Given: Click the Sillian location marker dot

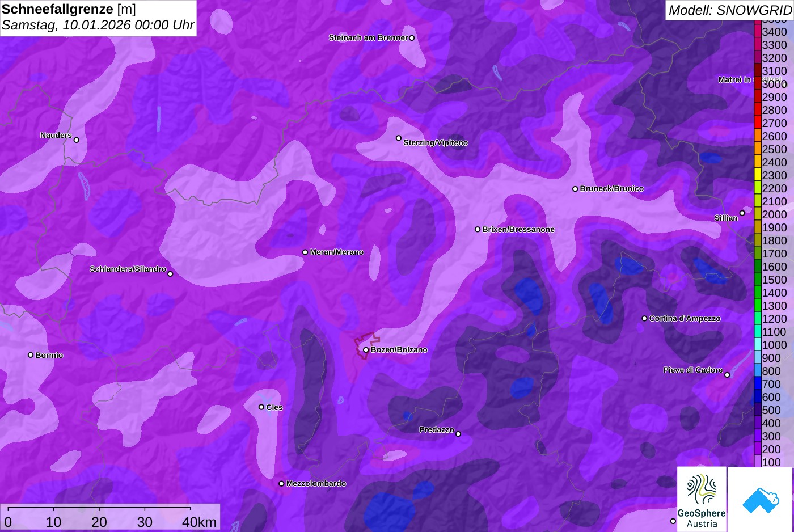Looking at the screenshot, I should [x=742, y=213].
